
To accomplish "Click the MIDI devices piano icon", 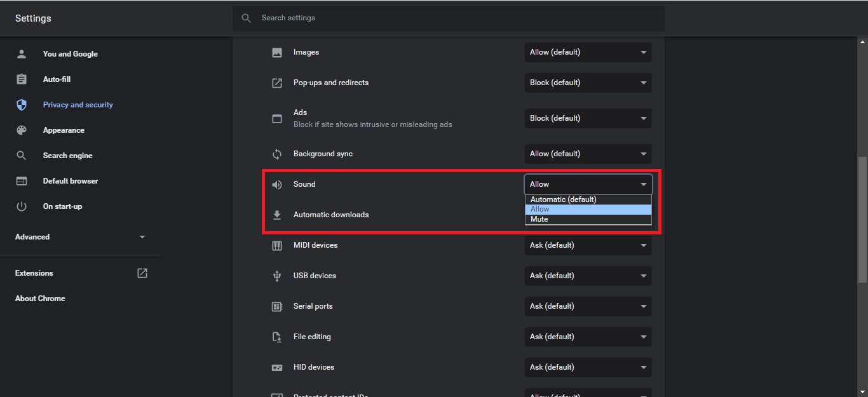I will (277, 246).
